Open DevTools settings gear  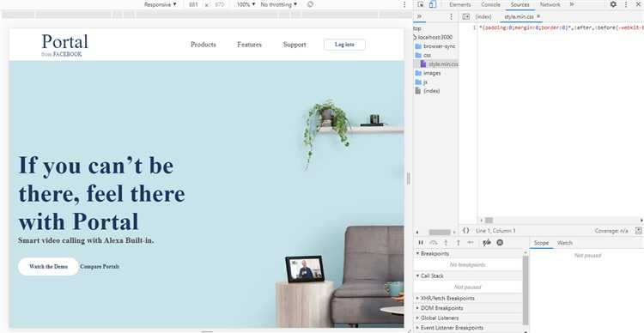[x=613, y=4]
